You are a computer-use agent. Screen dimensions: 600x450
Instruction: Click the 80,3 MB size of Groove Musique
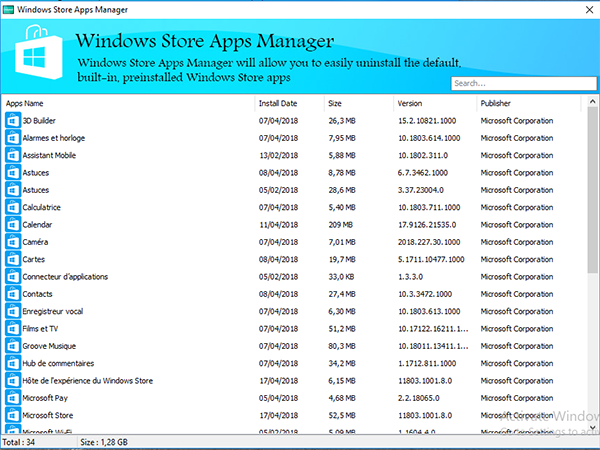[342, 346]
